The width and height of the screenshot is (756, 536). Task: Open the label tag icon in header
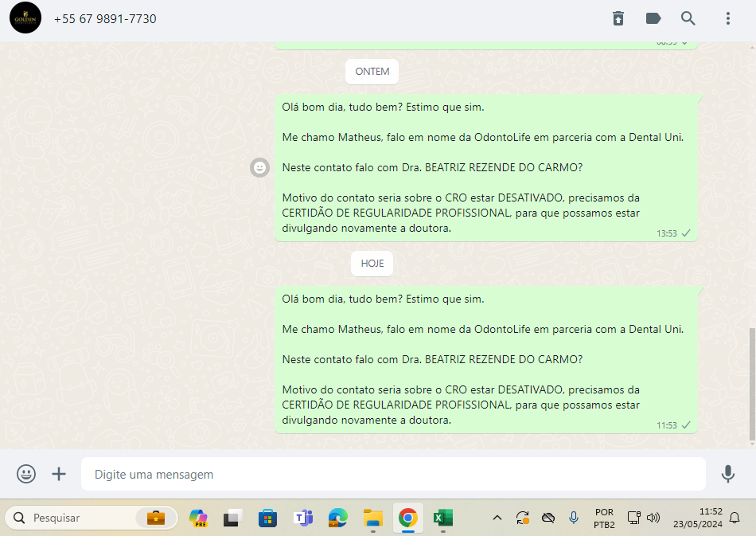tap(653, 18)
